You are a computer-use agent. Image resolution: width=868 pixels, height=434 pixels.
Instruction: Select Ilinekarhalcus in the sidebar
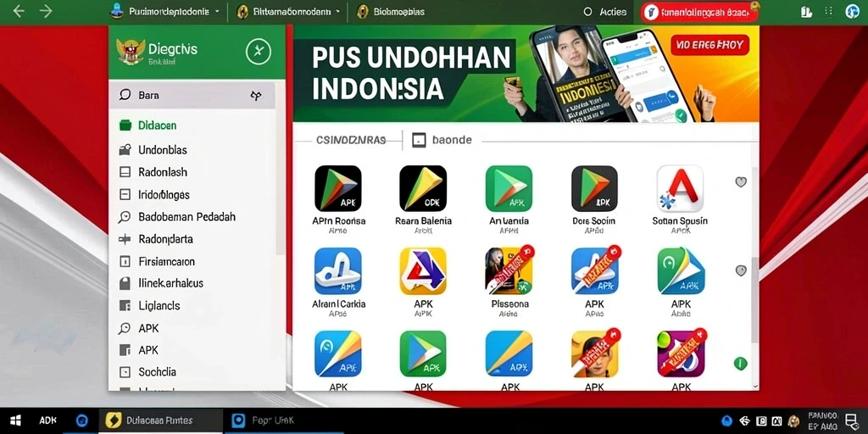pos(170,283)
